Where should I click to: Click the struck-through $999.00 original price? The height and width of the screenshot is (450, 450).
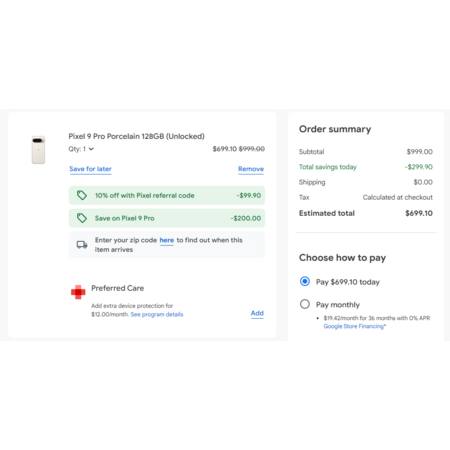(252, 149)
